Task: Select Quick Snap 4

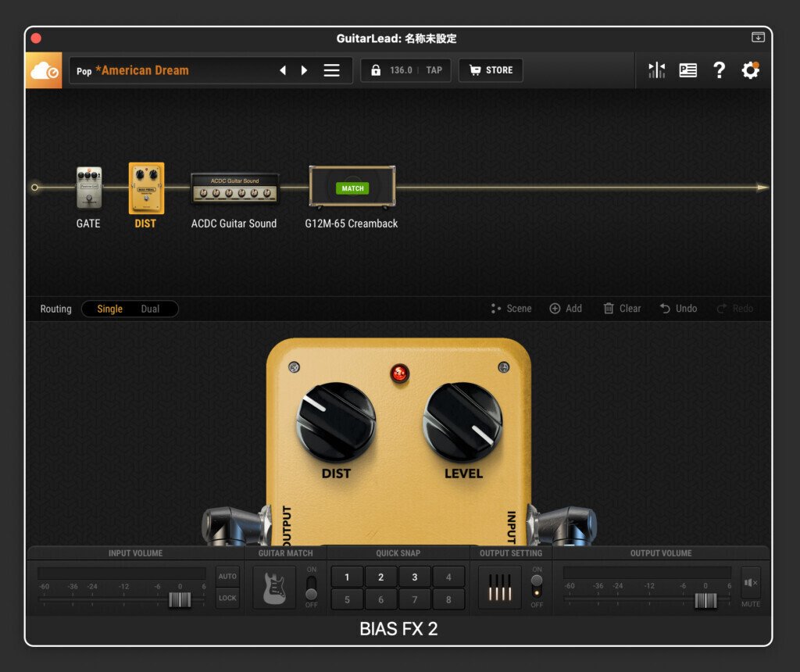Action: click(448, 577)
